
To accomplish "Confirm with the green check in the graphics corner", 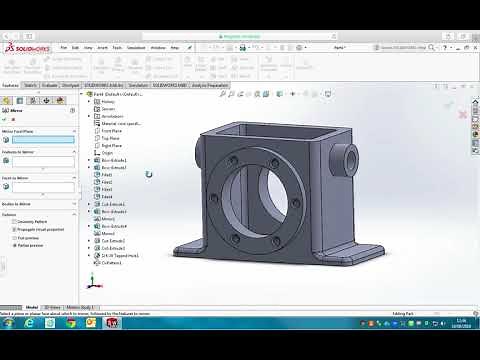I will coord(448,106).
